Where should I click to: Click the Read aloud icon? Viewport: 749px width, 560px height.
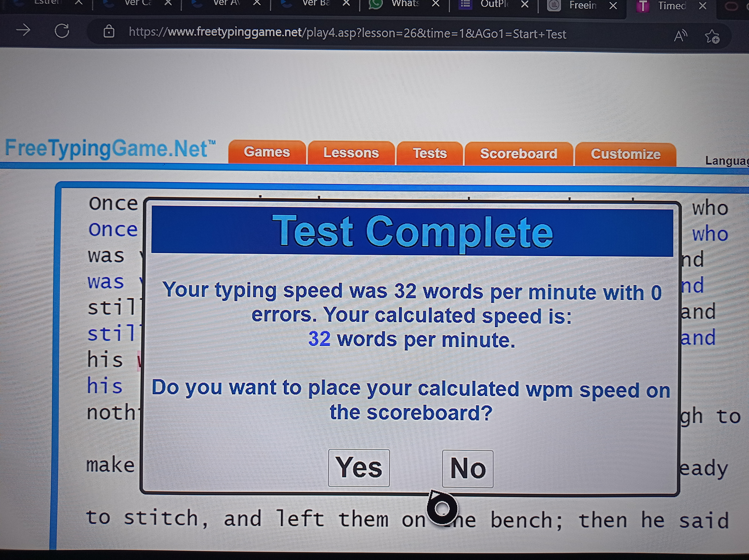click(680, 36)
